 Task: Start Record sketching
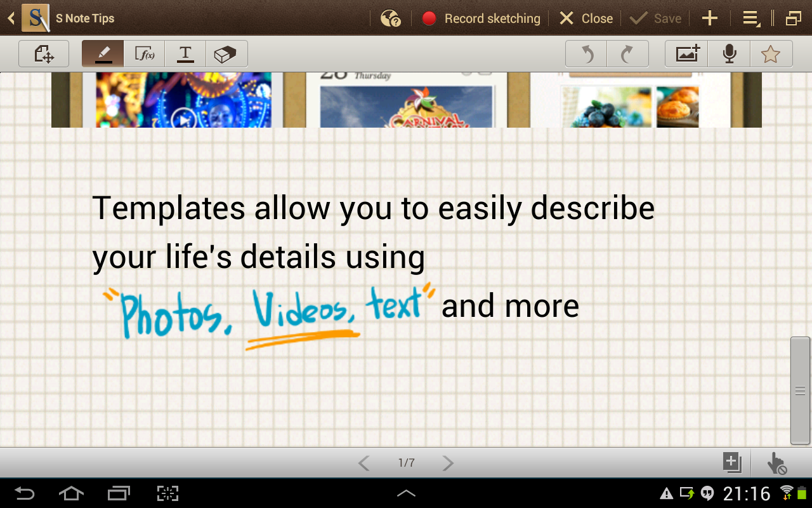[x=481, y=18]
